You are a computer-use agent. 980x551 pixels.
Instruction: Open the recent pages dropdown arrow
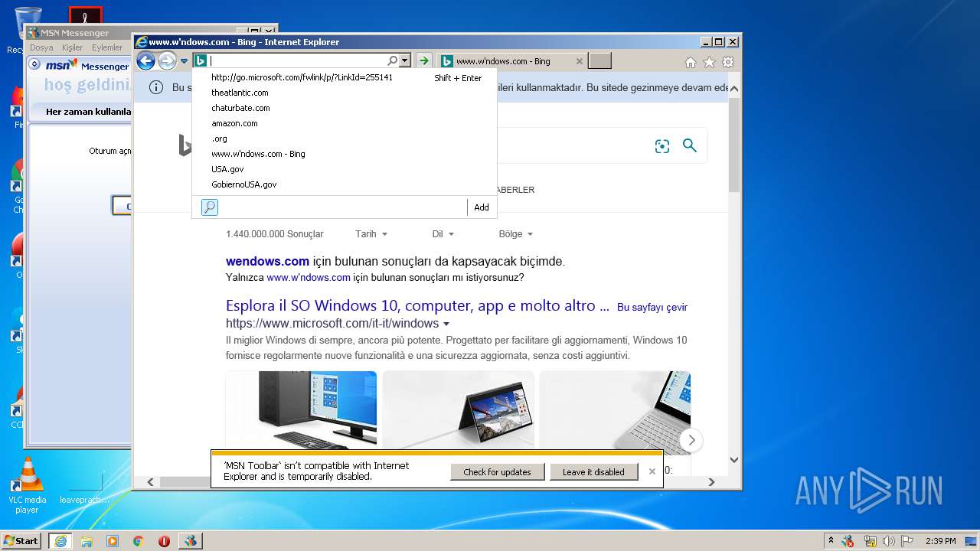pos(184,61)
